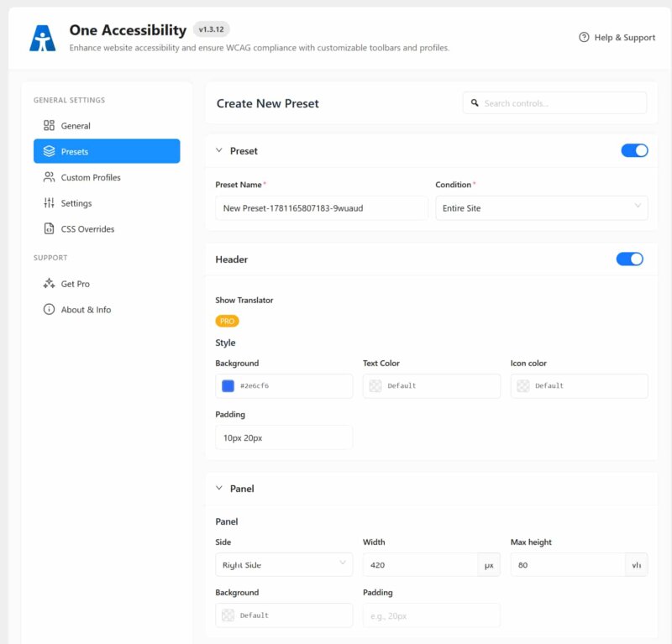The image size is (672, 644).
Task: Select Presets in the sidebar
Action: 107,151
